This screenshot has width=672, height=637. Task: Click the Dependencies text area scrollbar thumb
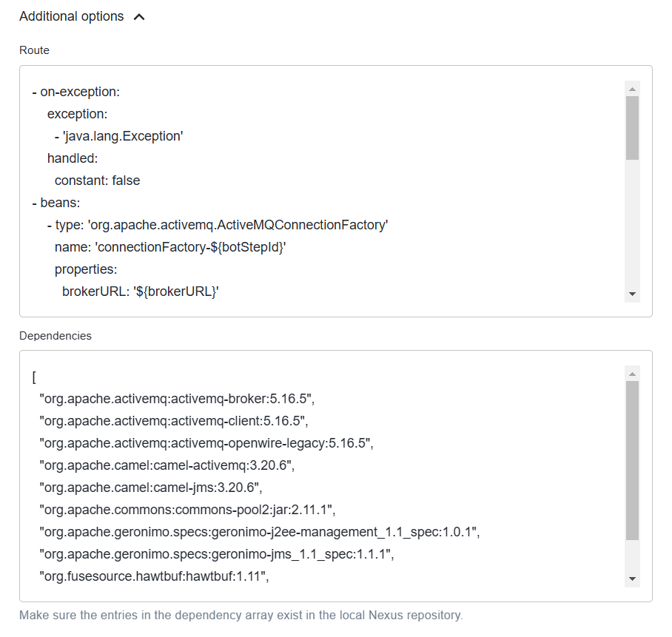pos(632,460)
